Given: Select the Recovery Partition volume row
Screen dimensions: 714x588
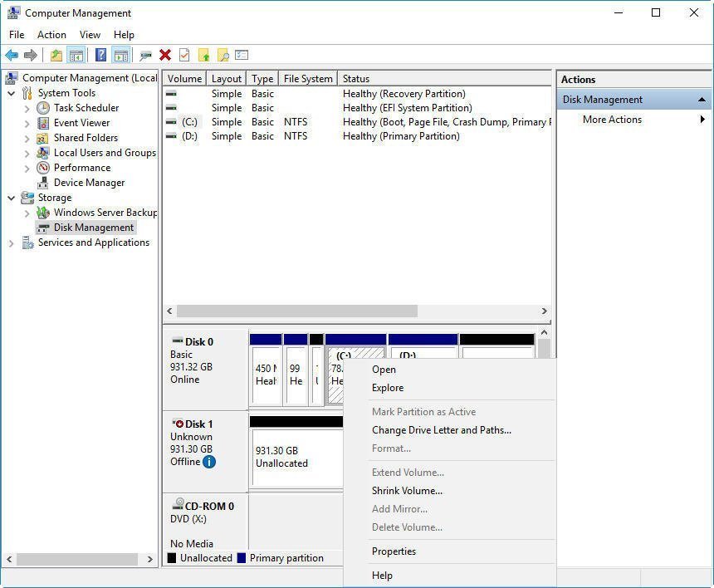Looking at the screenshot, I should (358, 95).
